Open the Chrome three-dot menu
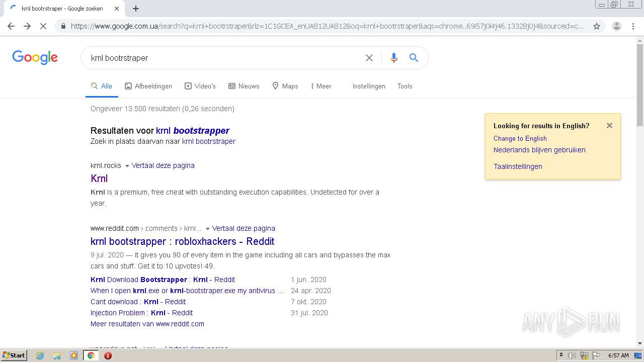This screenshot has height=362, width=644. (633, 26)
